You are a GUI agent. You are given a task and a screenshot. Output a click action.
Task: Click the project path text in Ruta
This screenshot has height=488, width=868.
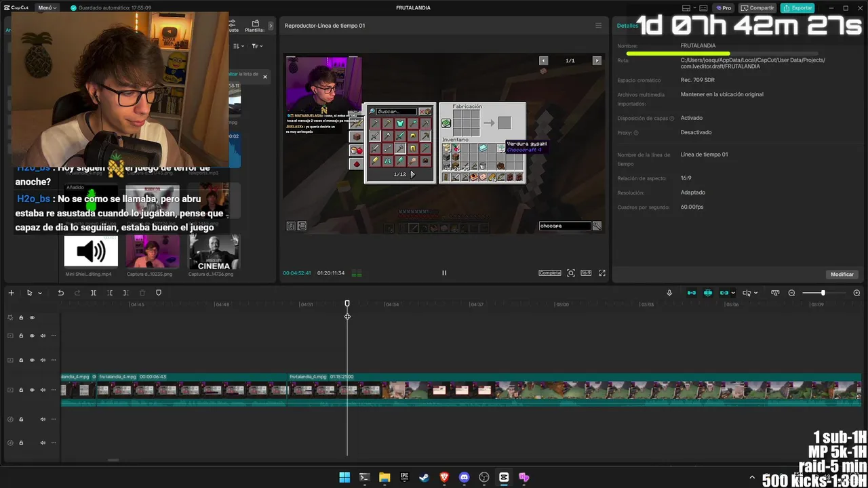click(x=753, y=63)
